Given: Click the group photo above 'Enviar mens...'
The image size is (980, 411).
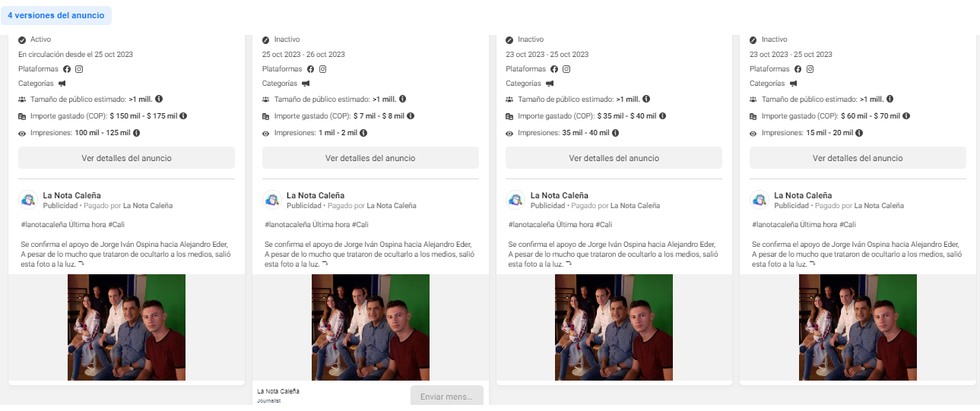Looking at the screenshot, I should [370, 327].
